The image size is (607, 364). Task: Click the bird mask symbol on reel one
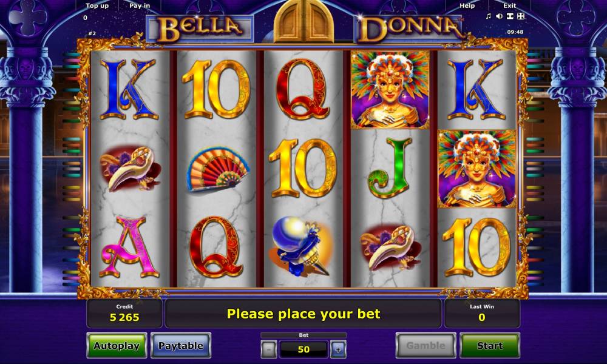coord(131,169)
